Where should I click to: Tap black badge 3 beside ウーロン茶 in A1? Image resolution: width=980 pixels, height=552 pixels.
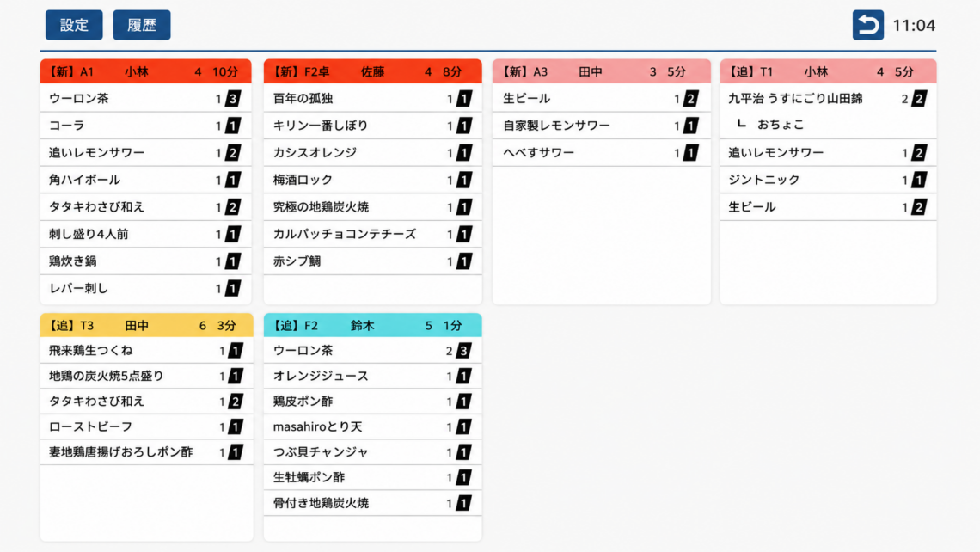pyautogui.click(x=232, y=99)
